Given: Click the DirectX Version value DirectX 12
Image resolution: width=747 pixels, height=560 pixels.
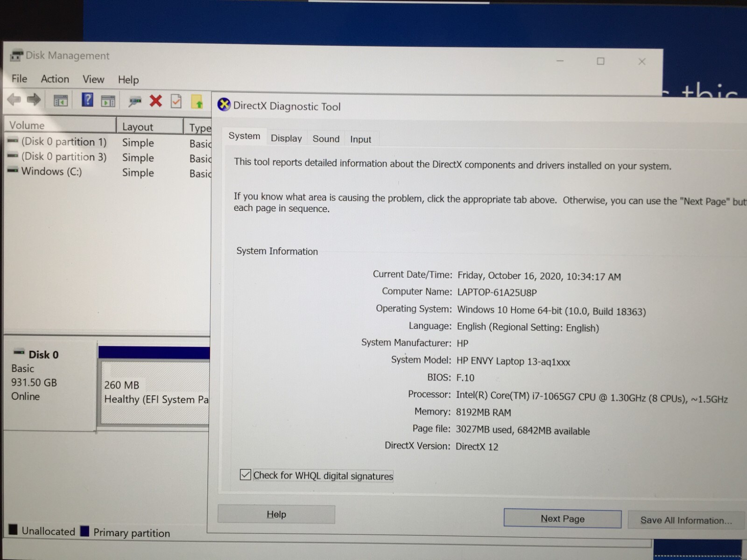Looking at the screenshot, I should (x=477, y=447).
